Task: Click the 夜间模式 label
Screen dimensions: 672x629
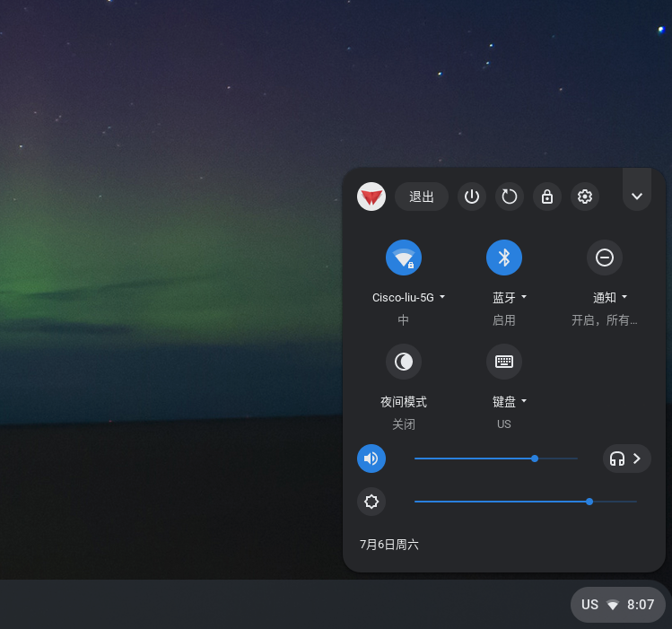Action: click(403, 402)
